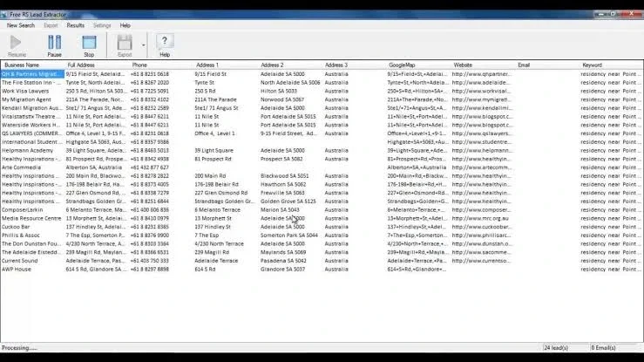Click the Resume play icon
The height and width of the screenshot is (362, 644).
point(17,43)
